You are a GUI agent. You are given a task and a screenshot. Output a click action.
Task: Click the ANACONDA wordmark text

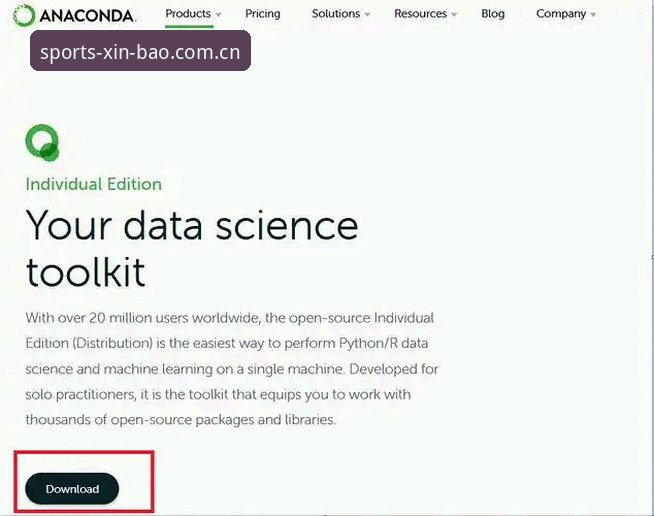[87, 16]
